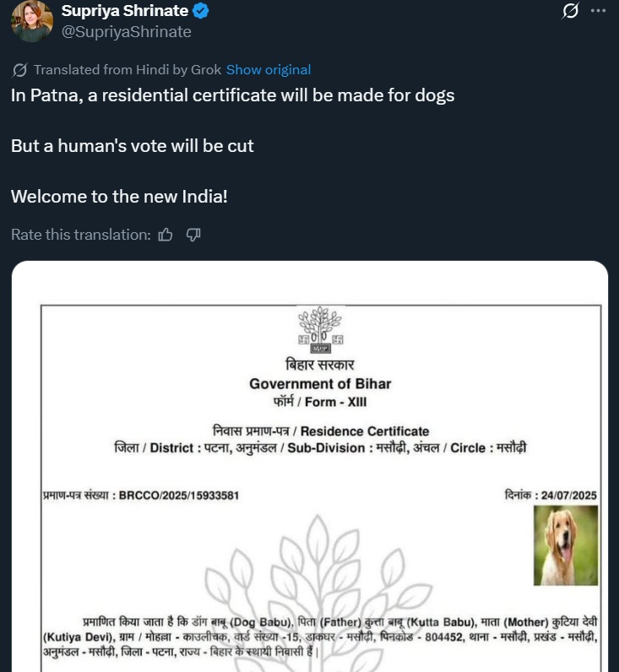Viewport: 619px width, 672px height.
Task: Click the text 'But a human's vote will be cut'
Action: (133, 146)
